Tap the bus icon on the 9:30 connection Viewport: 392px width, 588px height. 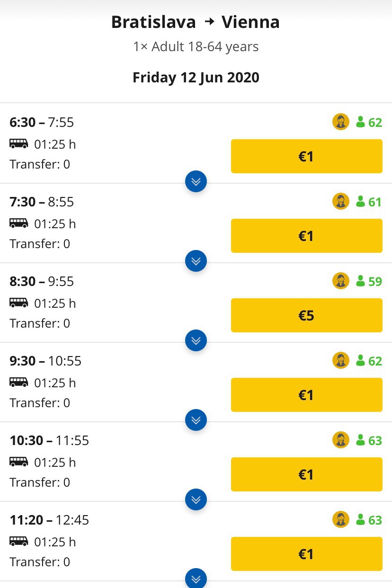[19, 382]
